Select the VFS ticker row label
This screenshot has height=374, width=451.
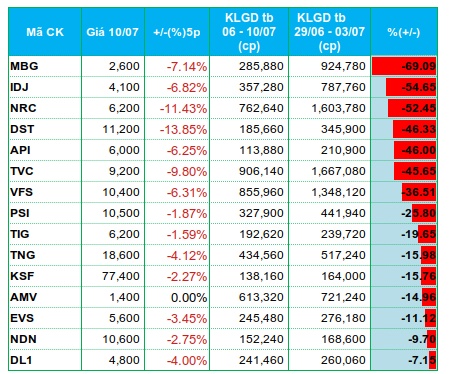[22, 192]
